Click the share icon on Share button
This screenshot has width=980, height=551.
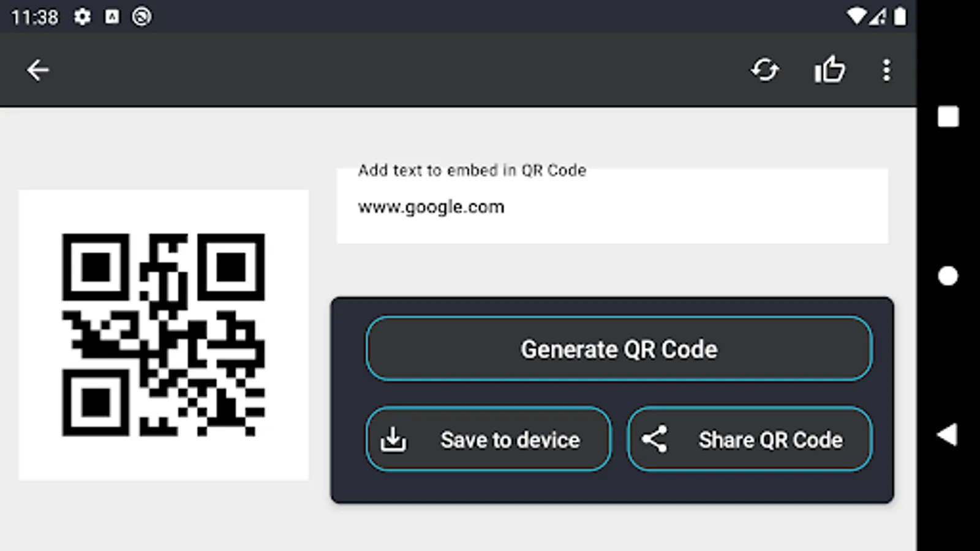click(x=654, y=440)
